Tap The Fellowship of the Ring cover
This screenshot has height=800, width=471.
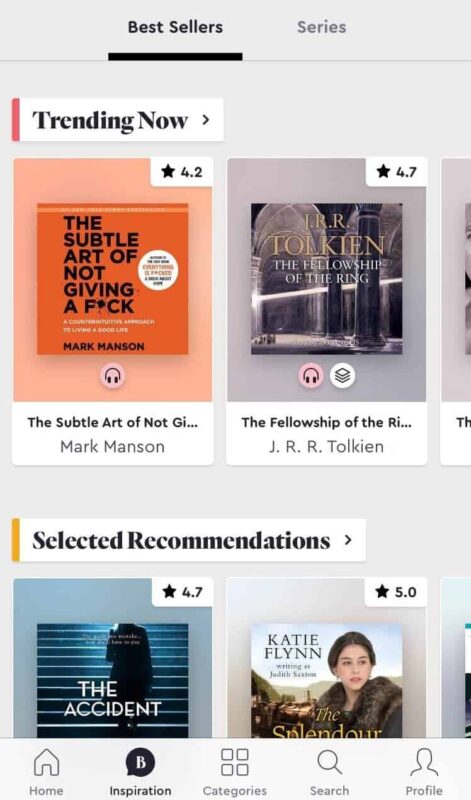click(x=327, y=279)
